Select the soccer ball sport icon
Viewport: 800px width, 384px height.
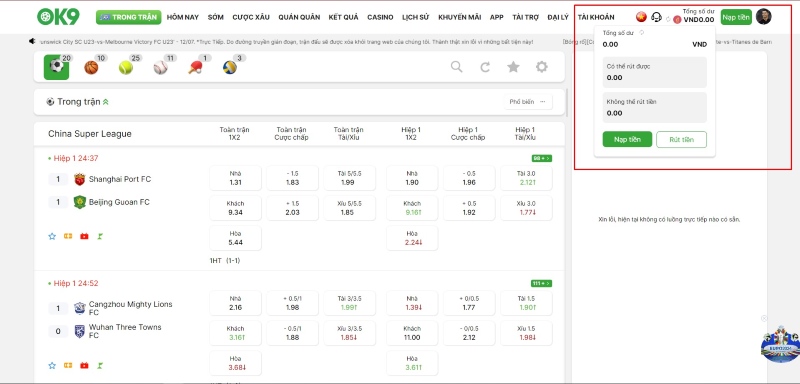coord(56,67)
